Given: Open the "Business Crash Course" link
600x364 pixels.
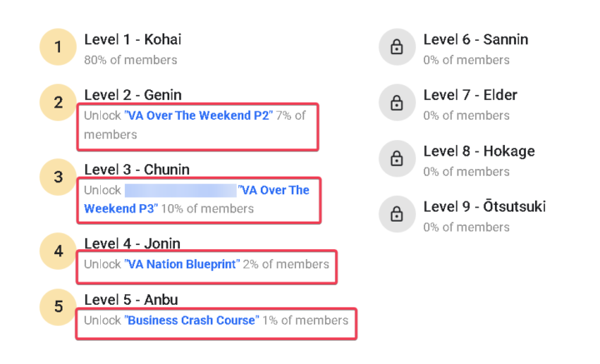Looking at the screenshot, I should point(192,321).
